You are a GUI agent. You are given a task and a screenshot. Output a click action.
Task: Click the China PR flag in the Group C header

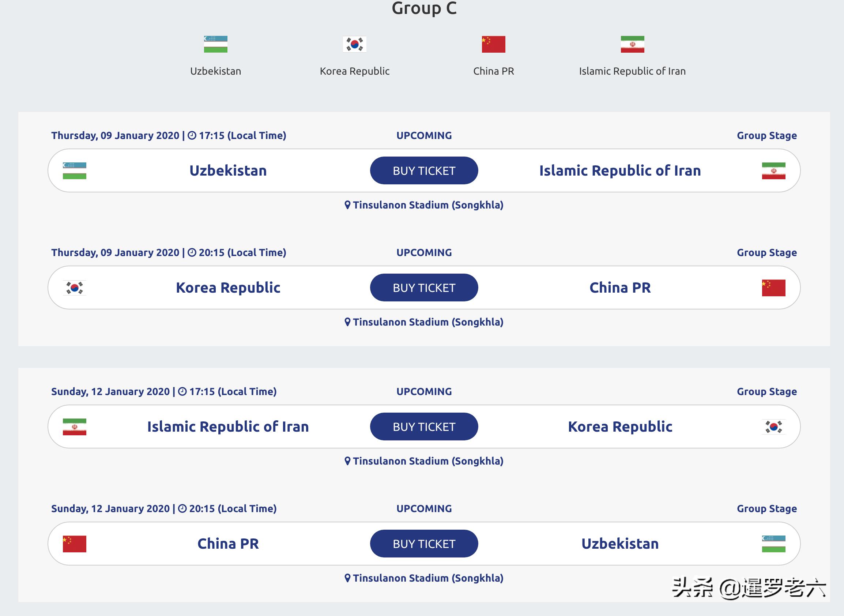(x=493, y=44)
